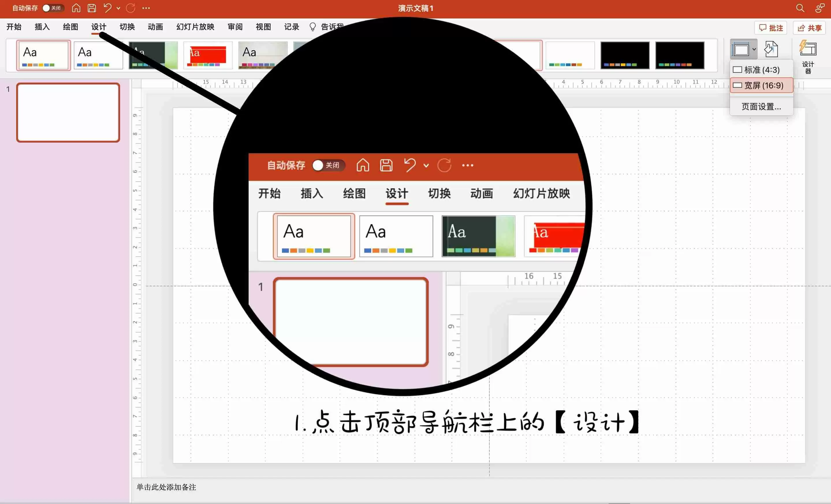Image resolution: width=831 pixels, height=504 pixels.
Task: Click the 告诉我 lightbulb icon
Action: [x=312, y=27]
